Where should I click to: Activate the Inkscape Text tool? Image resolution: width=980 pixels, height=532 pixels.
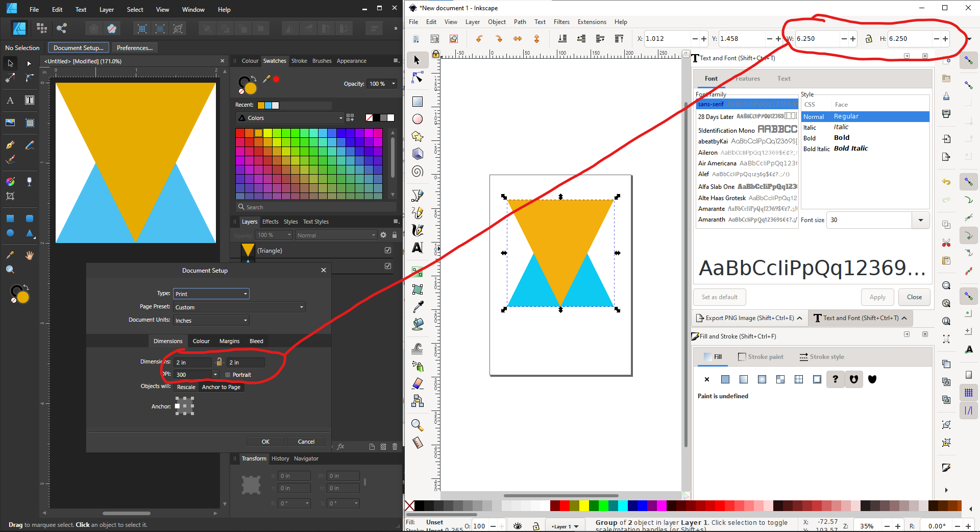[418, 248]
